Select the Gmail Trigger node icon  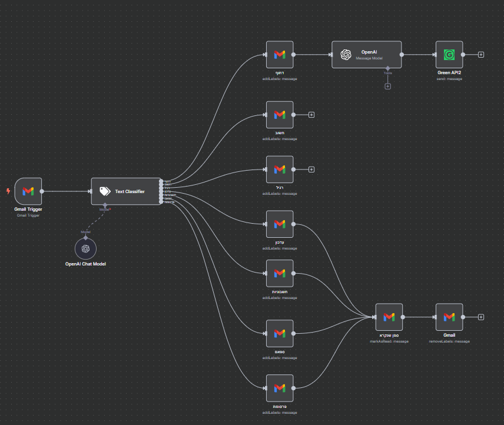(x=28, y=191)
